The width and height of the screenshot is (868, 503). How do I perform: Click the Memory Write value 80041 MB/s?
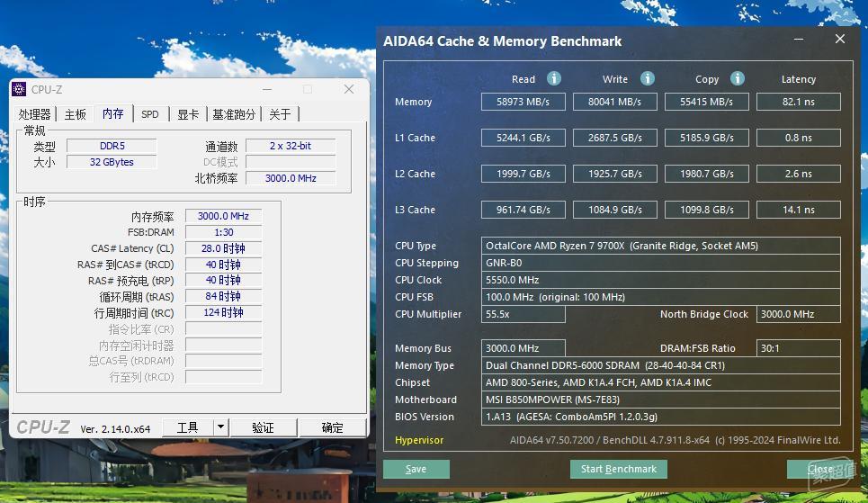(x=615, y=102)
